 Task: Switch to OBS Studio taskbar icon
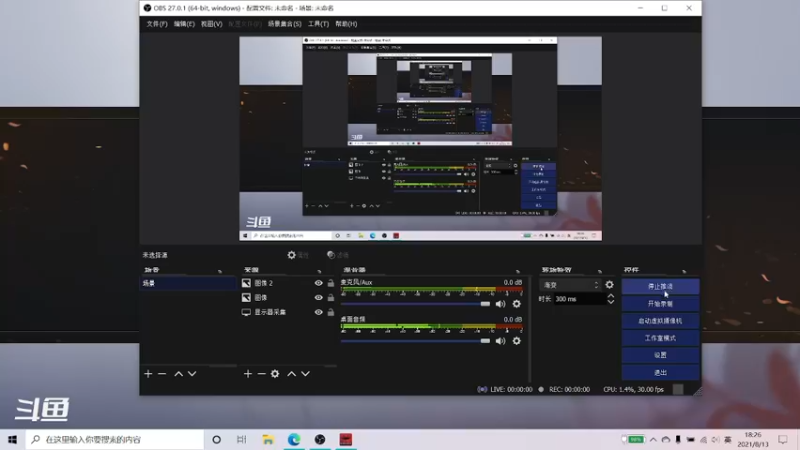(x=320, y=439)
